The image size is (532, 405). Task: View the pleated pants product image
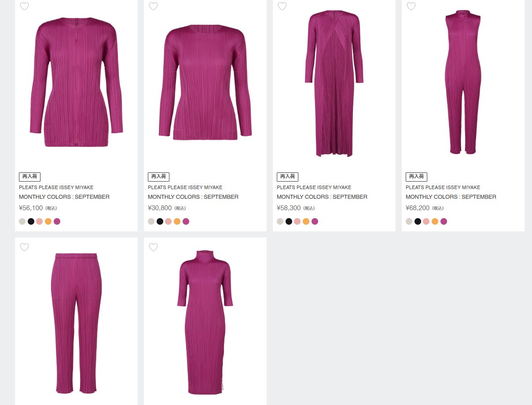pos(76,323)
